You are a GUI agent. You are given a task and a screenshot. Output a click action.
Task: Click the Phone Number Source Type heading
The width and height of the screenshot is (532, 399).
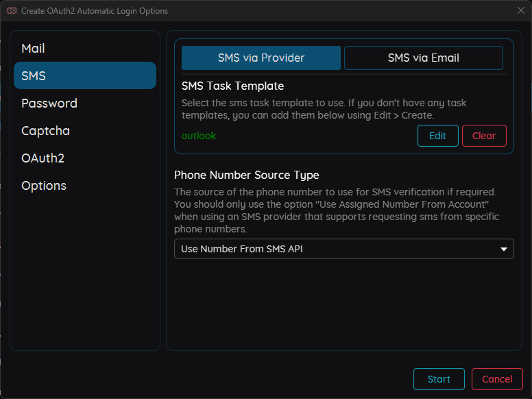[246, 176]
